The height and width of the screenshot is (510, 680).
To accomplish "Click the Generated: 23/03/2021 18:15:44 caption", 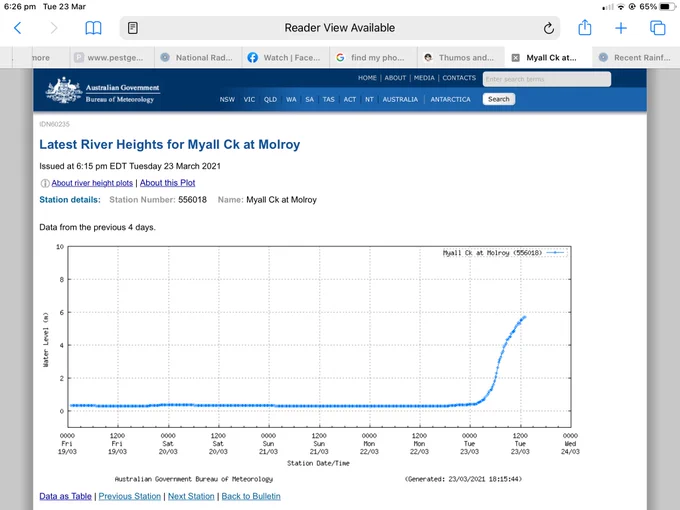I will point(463,479).
